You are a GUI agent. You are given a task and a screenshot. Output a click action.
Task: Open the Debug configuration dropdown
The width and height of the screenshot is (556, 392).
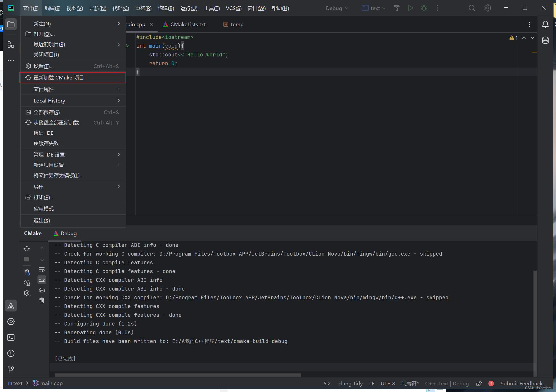tap(337, 8)
